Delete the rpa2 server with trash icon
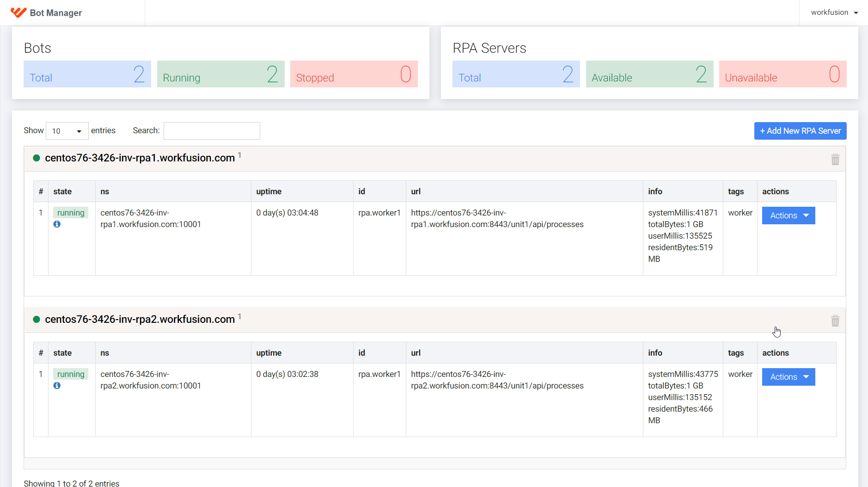868x487 pixels. click(835, 321)
